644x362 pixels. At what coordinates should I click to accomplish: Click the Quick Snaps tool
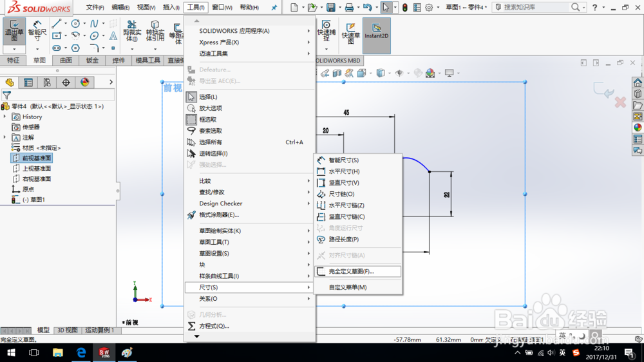point(327,31)
